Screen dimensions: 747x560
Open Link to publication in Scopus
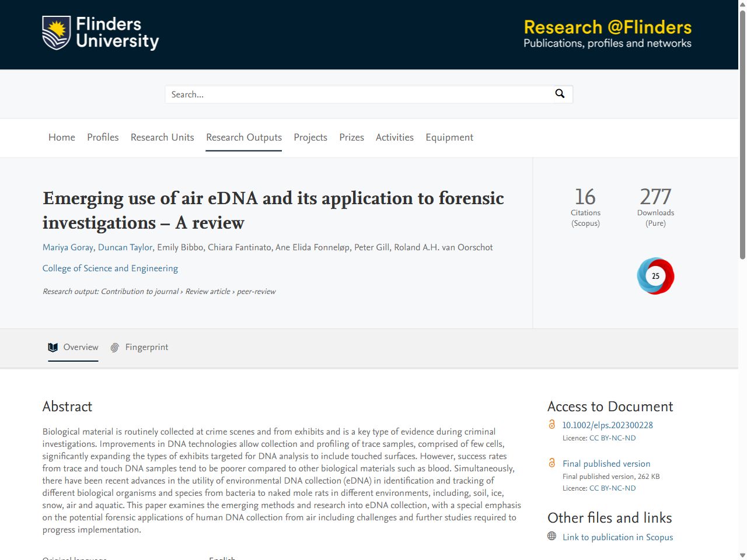pos(617,537)
